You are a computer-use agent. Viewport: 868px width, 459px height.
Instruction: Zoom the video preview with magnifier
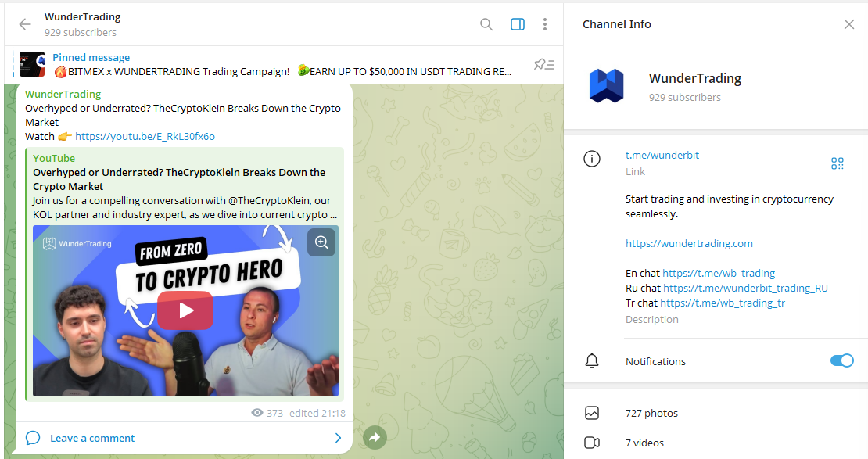click(321, 242)
